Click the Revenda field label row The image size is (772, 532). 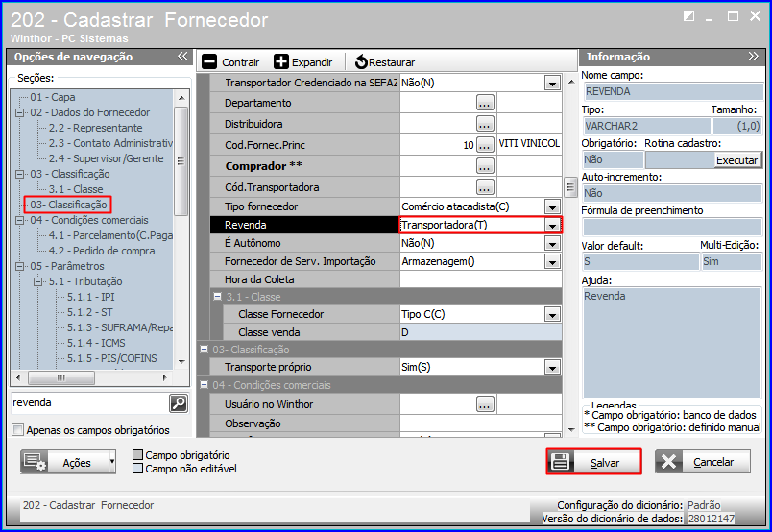(304, 225)
